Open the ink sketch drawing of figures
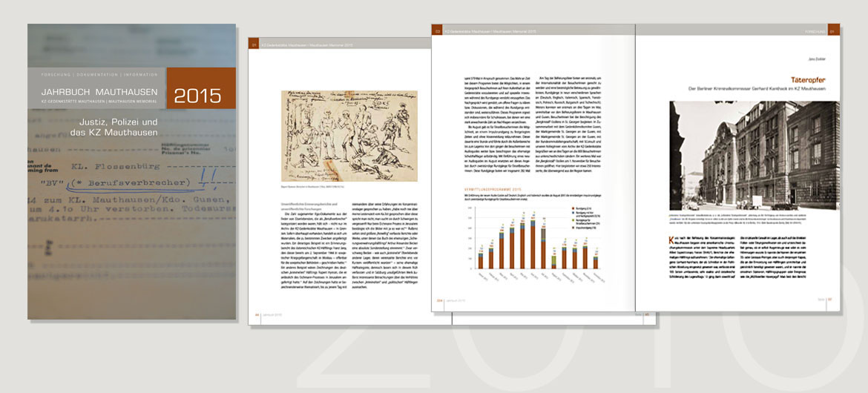The width and height of the screenshot is (868, 393). [349, 136]
